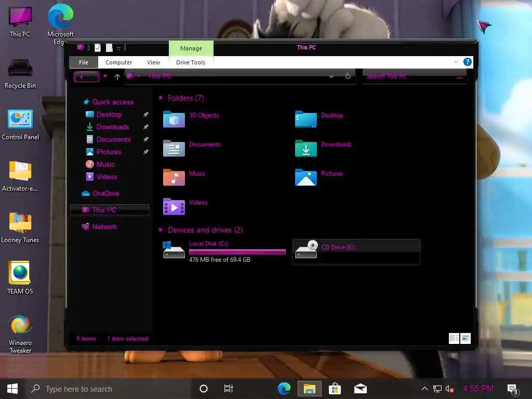This screenshot has height=399, width=532.
Task: Open the address bar history dropdown
Action: 331,76
